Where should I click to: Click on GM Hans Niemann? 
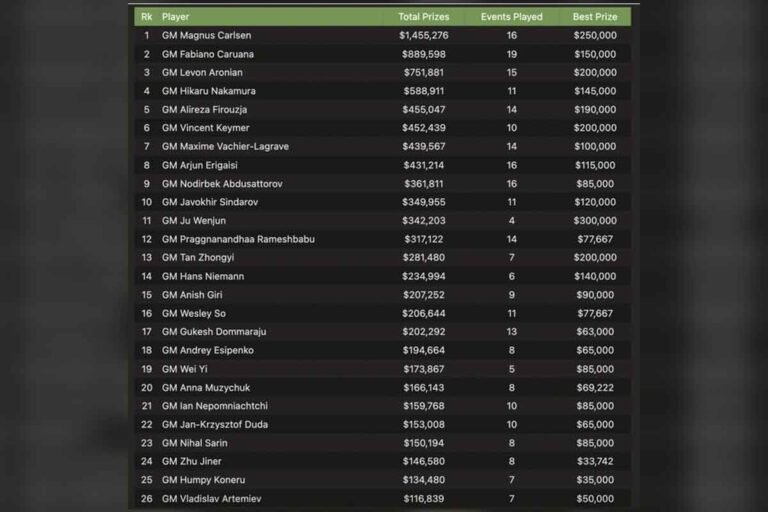click(202, 276)
